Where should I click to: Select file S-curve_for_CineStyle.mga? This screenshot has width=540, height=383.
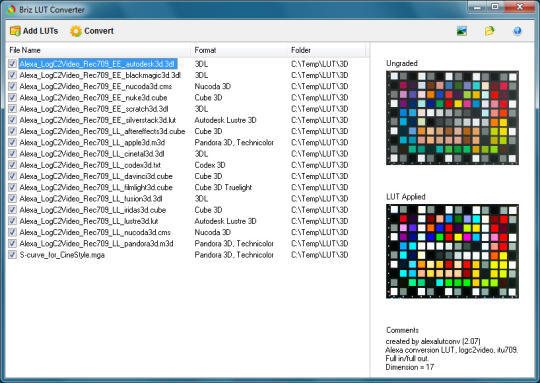coord(62,255)
